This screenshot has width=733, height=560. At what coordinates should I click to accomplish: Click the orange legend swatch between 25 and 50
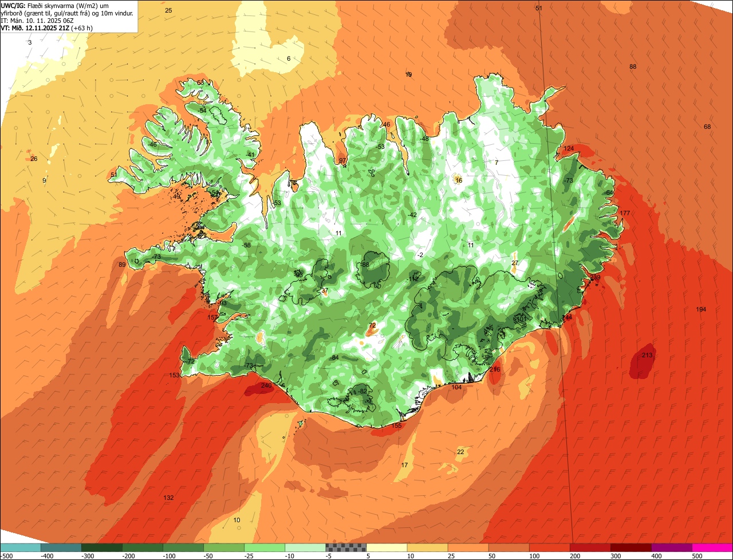click(468, 547)
